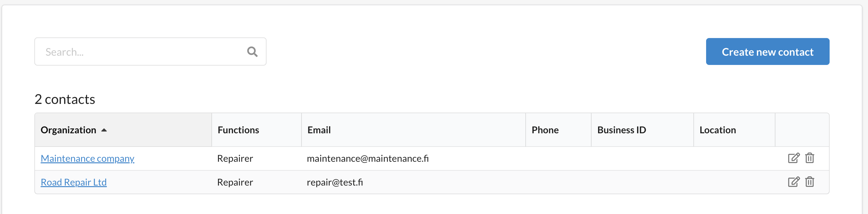Open the Road Repair Ltd link
This screenshot has width=868, height=214.
[73, 182]
